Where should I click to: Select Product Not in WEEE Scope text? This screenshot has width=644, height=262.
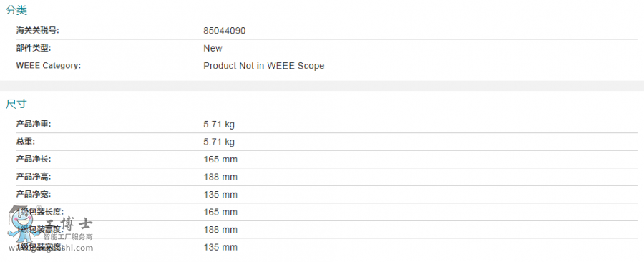(263, 66)
